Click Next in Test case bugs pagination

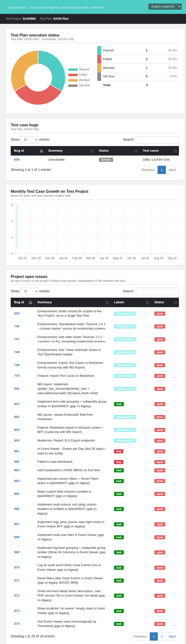pos(172,170)
